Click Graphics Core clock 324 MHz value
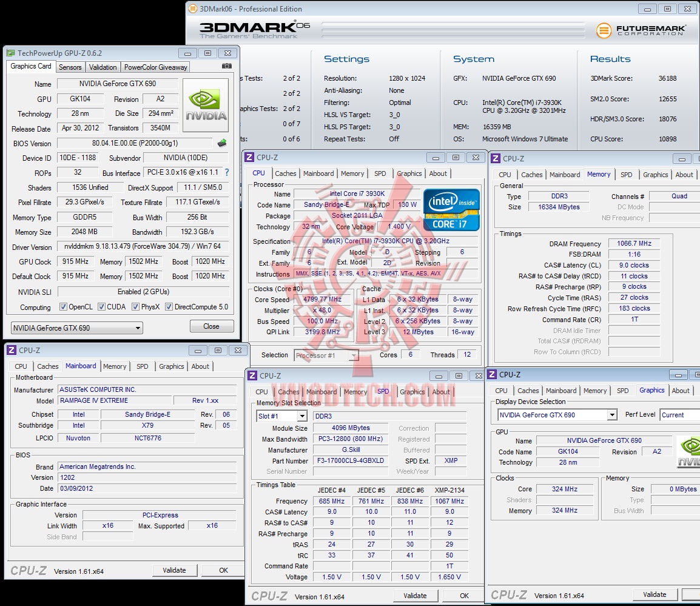The width and height of the screenshot is (700, 606). coord(565,489)
